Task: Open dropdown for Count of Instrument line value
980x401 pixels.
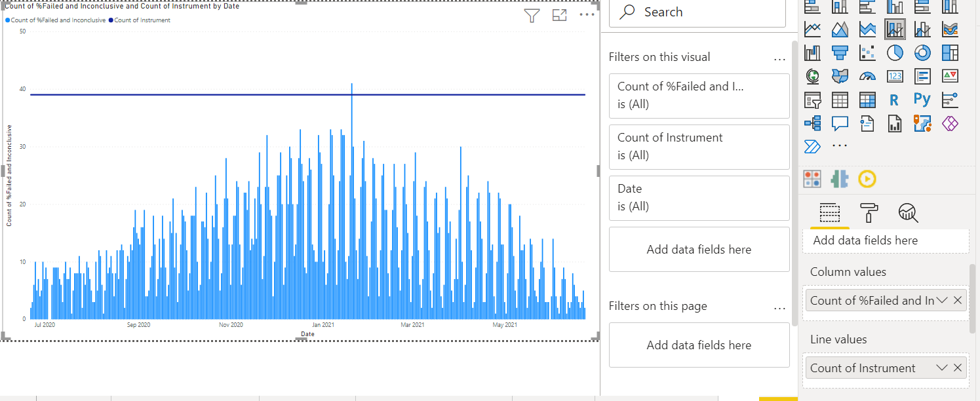Action: (943, 368)
